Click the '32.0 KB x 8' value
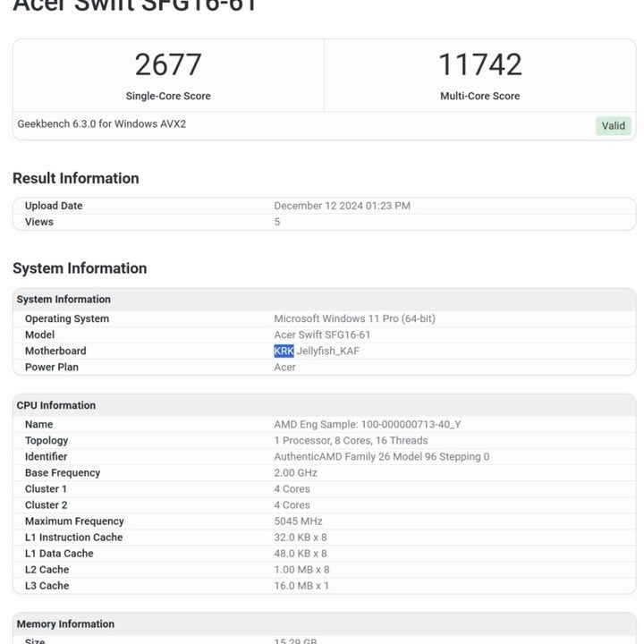The width and height of the screenshot is (644, 644). coord(301,538)
